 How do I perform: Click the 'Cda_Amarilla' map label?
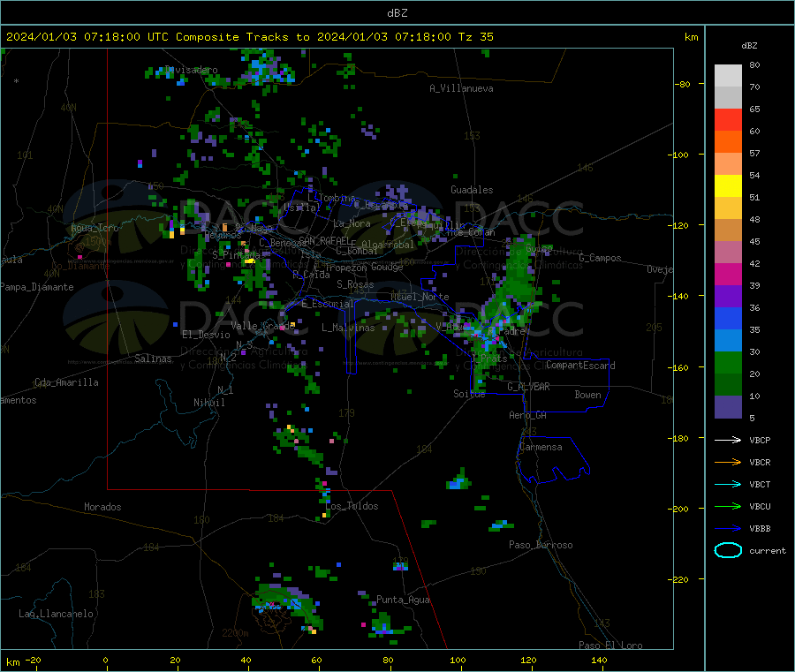pyautogui.click(x=67, y=382)
